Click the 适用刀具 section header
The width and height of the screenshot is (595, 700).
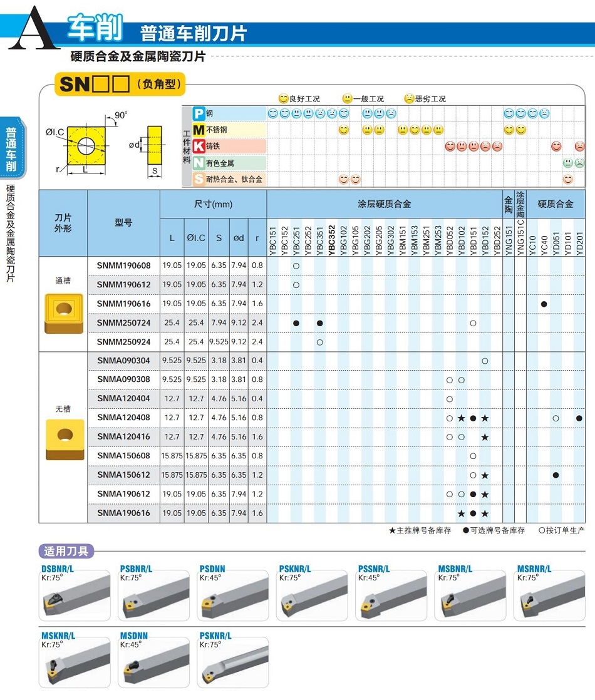click(x=66, y=552)
